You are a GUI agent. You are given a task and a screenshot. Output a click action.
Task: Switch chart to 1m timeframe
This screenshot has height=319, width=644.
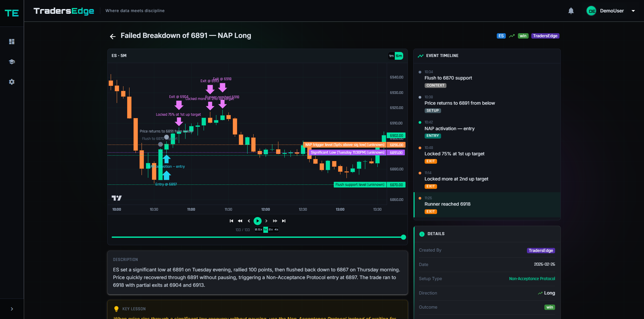coord(391,56)
